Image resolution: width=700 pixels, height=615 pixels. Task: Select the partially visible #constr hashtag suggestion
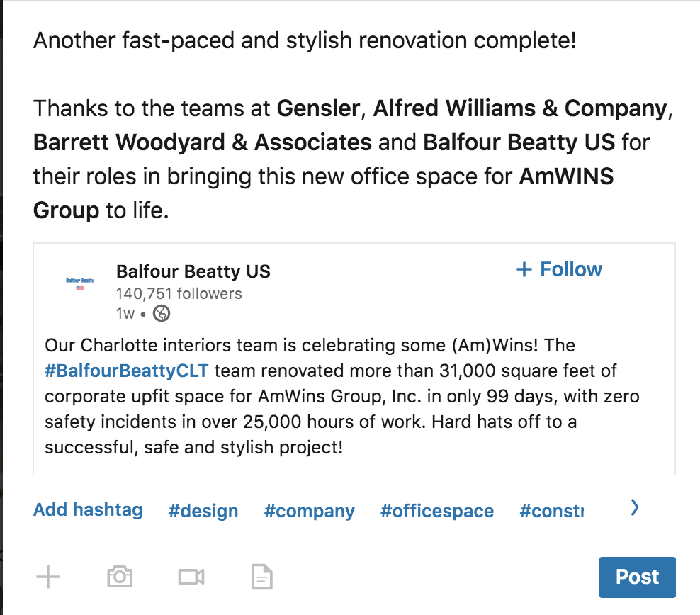click(552, 511)
